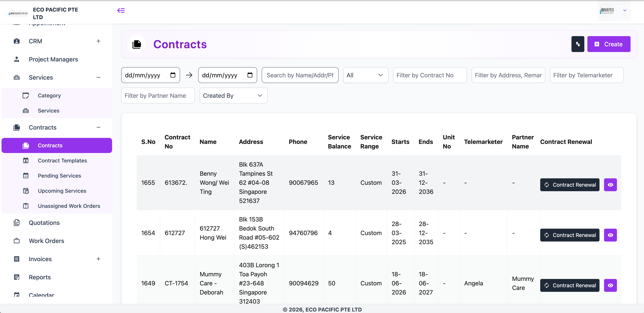
Task: Open the end date calendar picker icon
Action: [250, 75]
